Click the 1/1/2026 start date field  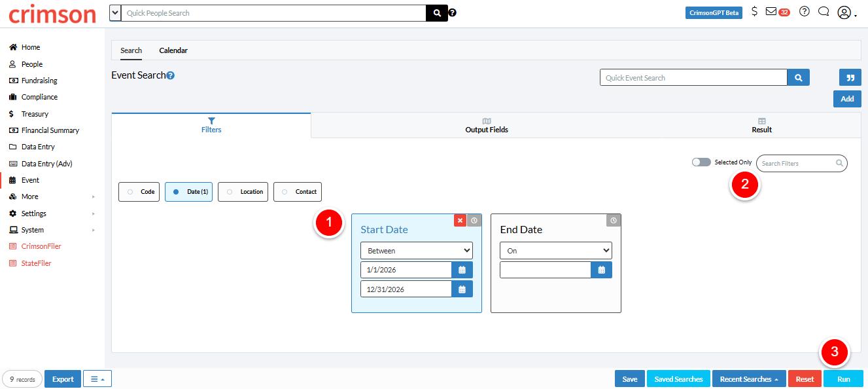pos(406,270)
